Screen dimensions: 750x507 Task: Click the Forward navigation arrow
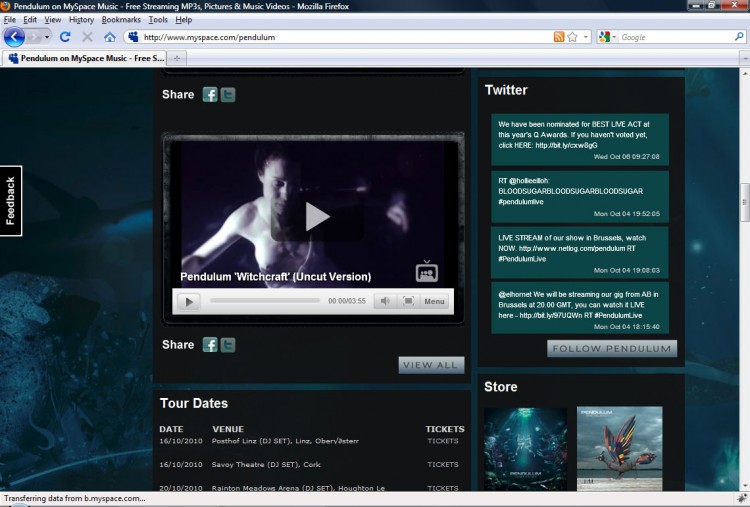pos(34,37)
